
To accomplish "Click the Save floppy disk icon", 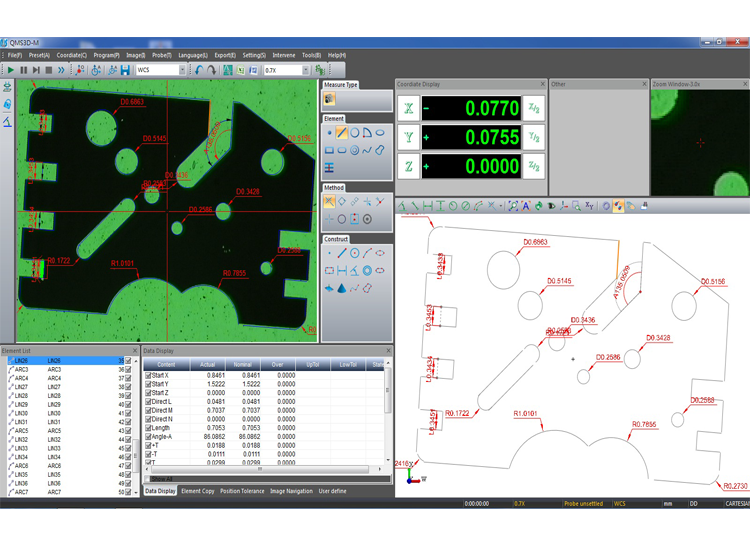I will [125, 70].
